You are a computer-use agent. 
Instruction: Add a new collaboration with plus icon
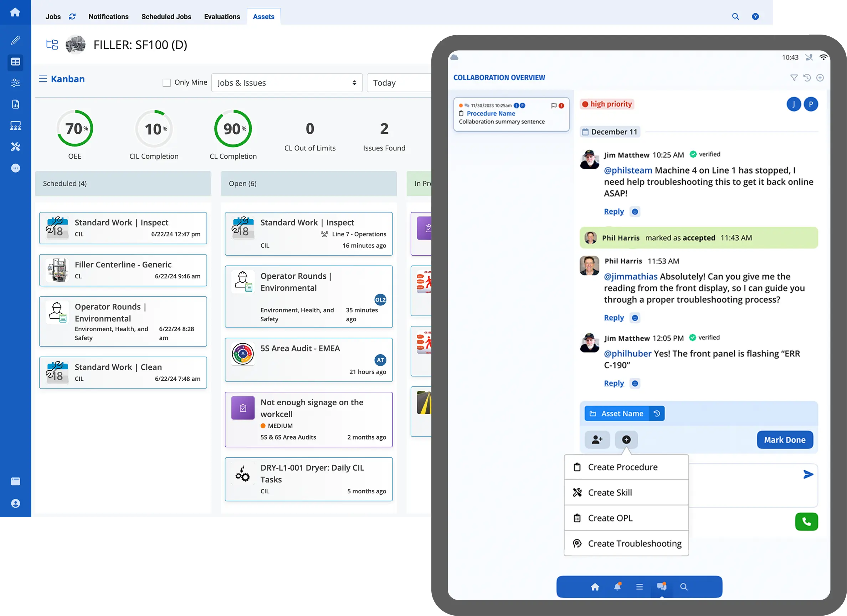point(820,78)
